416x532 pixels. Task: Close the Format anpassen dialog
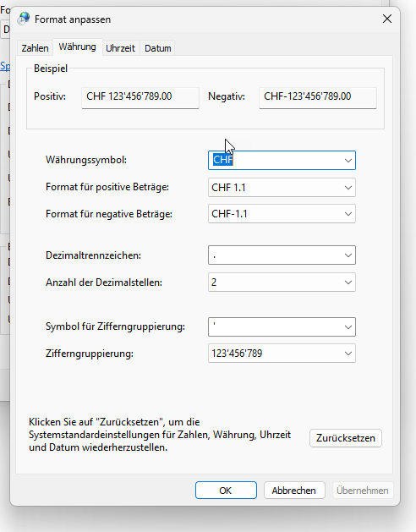387,19
